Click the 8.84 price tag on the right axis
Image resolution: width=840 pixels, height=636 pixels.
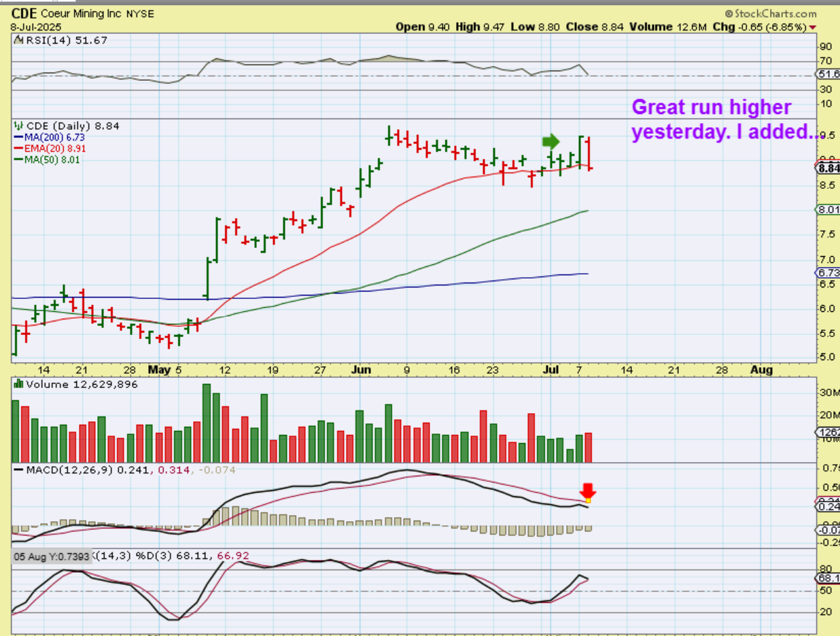point(828,168)
